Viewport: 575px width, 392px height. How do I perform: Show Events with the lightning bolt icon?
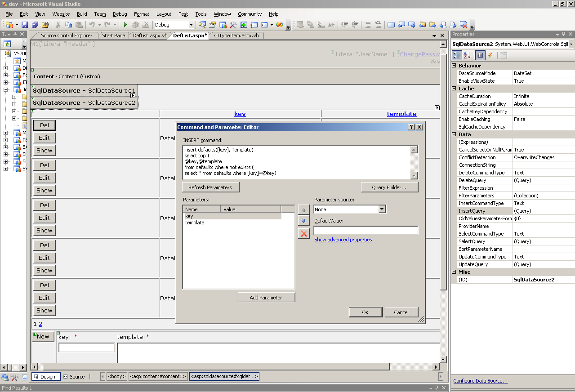[490, 55]
